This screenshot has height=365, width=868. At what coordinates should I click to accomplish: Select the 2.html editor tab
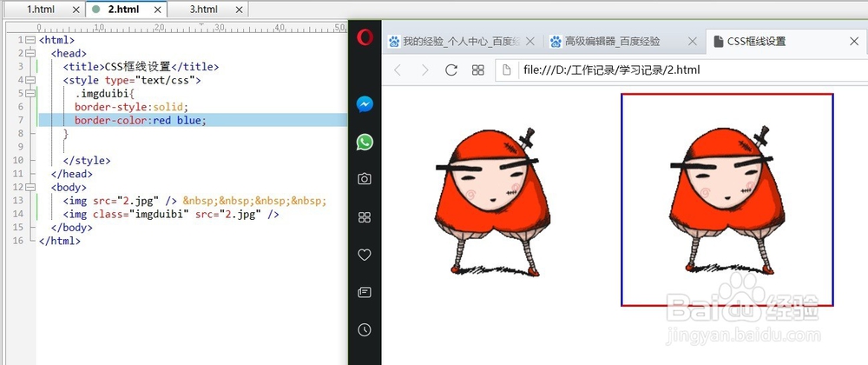(x=123, y=10)
